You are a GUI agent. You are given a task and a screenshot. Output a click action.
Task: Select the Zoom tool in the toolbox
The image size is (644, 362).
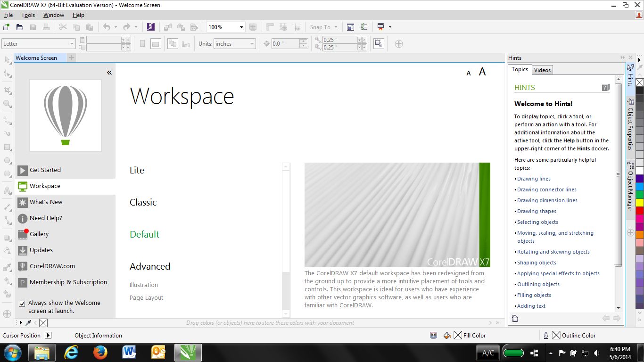pyautogui.click(x=7, y=104)
